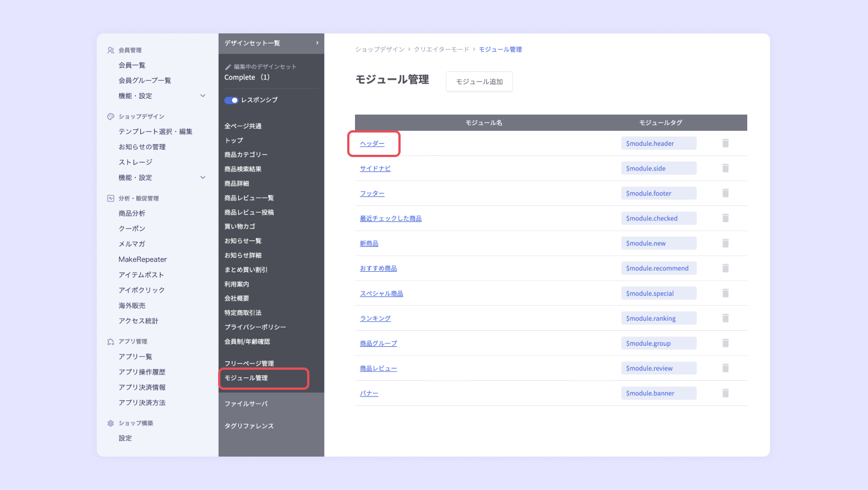The image size is (868, 490).
Task: Click the trash icon in the サイドナビ row
Action: tap(726, 168)
